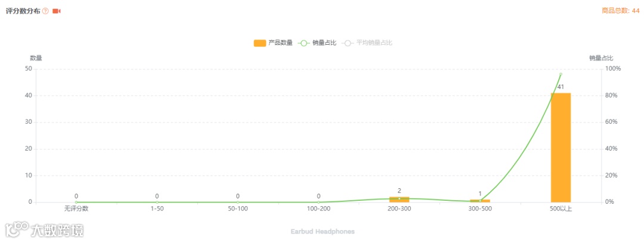Click the 50-100 axis category label
This screenshot has width=644, height=242.
[x=238, y=209]
